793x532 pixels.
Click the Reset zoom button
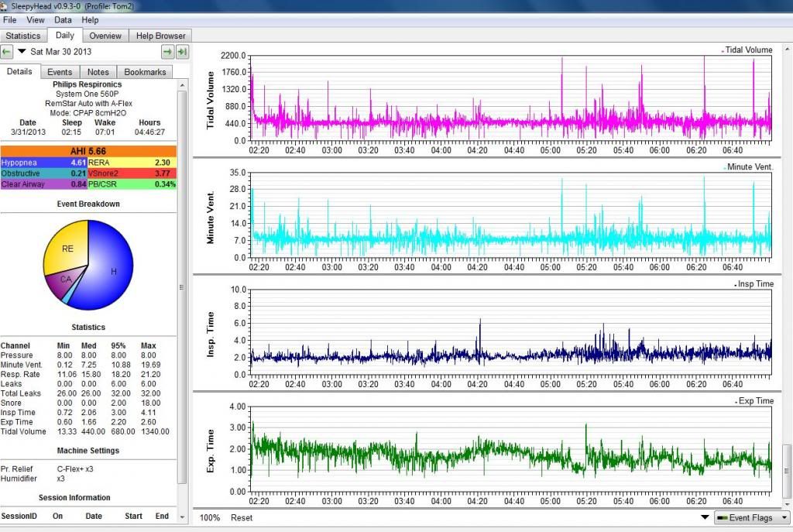[242, 517]
